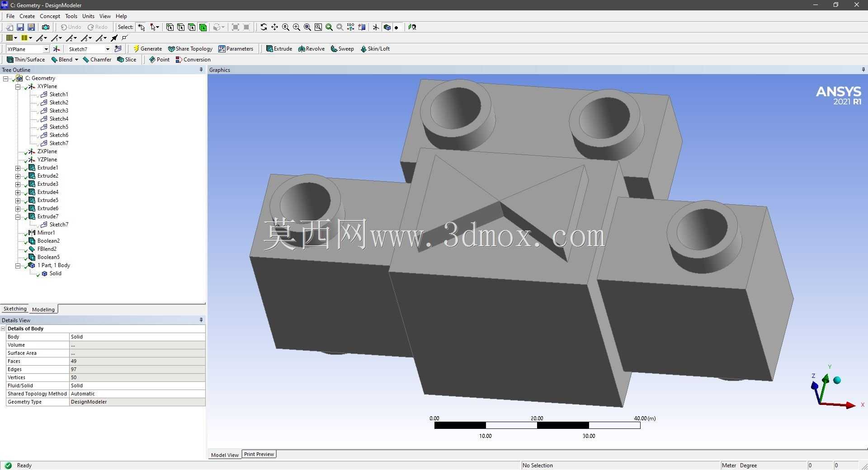Viewport: 868px width, 470px height.
Task: Click the Selection Filter Edges icon
Action: (181, 27)
